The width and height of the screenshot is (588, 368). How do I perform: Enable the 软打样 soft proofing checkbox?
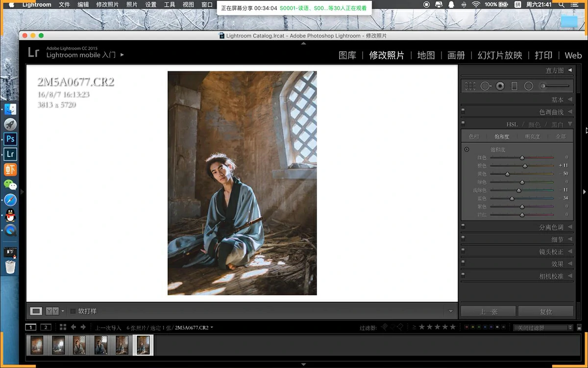click(x=73, y=311)
